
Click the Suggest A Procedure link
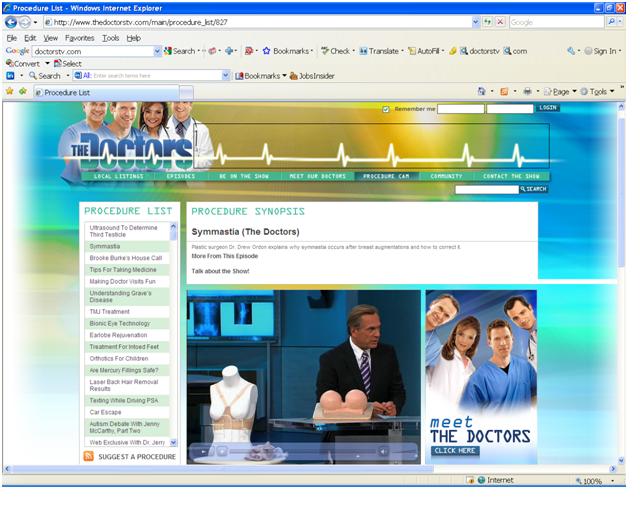pos(137,456)
